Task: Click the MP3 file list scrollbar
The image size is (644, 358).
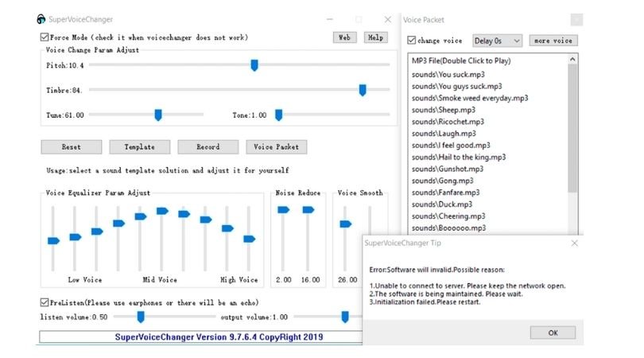Action: [x=572, y=127]
